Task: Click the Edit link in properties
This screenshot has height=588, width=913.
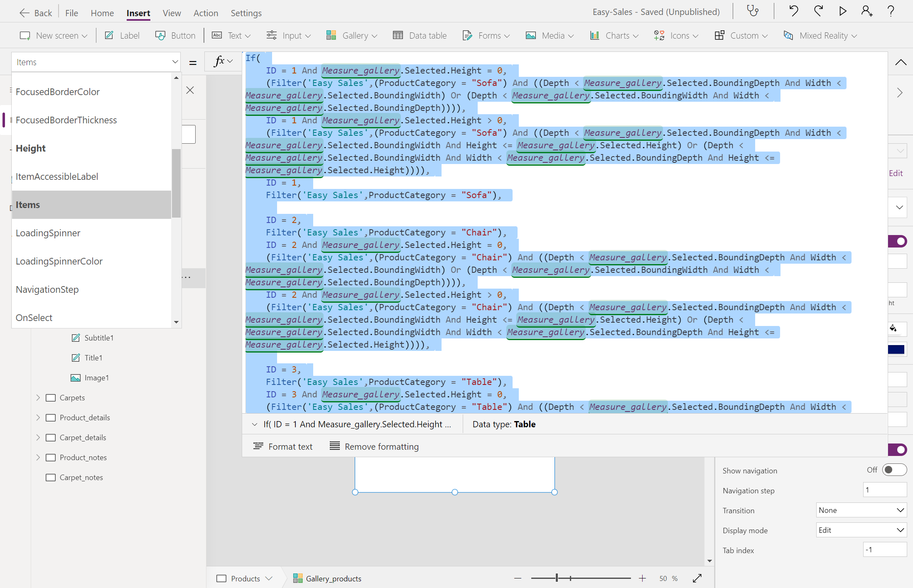Action: (896, 173)
